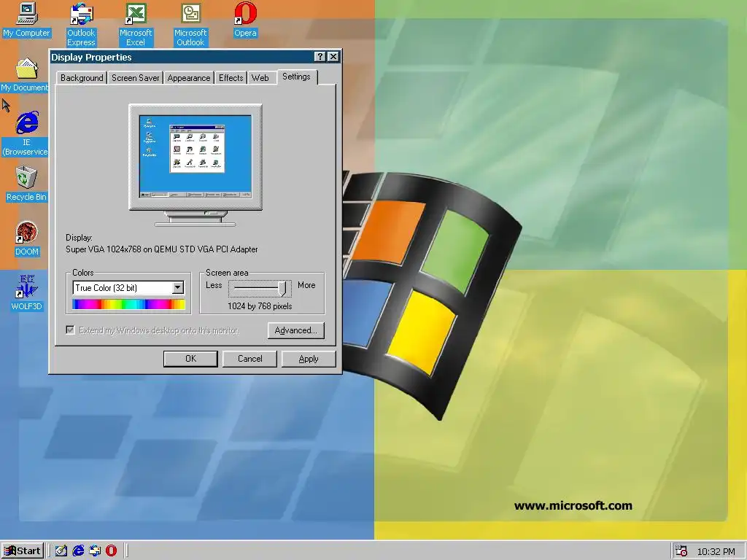The width and height of the screenshot is (747, 560).
Task: Select the WOLF3D game shortcut
Action: tap(27, 293)
